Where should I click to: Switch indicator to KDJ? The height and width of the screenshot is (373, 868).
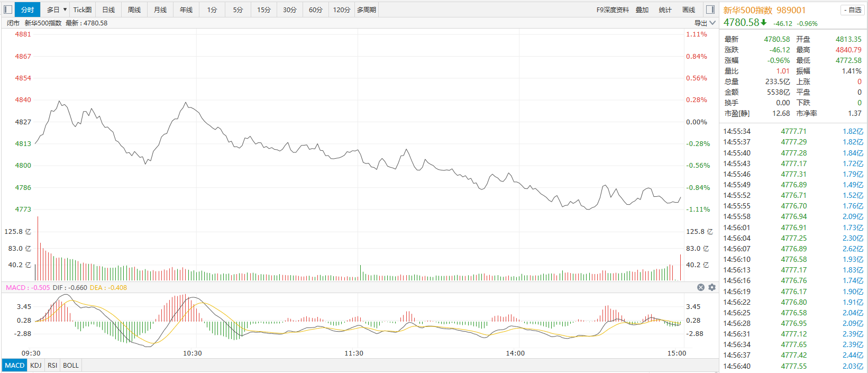click(36, 365)
